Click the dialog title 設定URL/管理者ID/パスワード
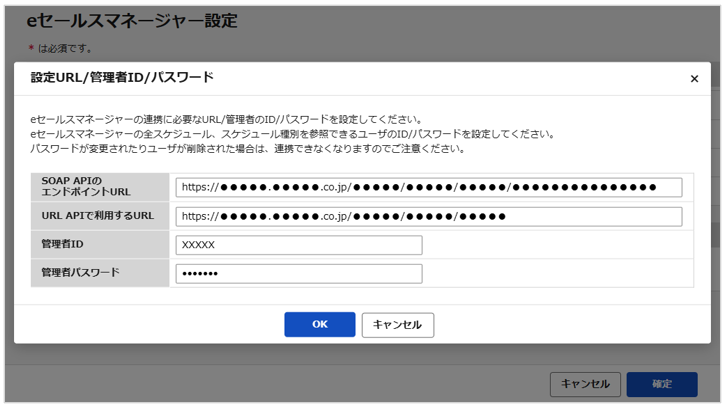The height and width of the screenshot is (407, 724). click(x=122, y=77)
